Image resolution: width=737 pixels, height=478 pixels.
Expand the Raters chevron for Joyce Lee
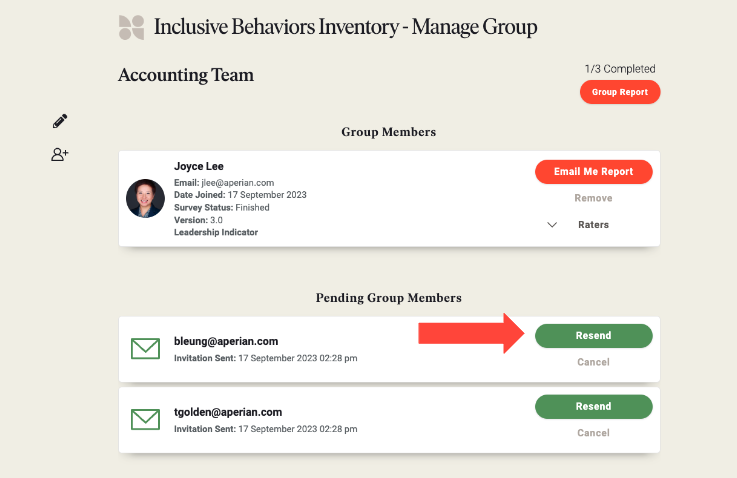click(552, 225)
